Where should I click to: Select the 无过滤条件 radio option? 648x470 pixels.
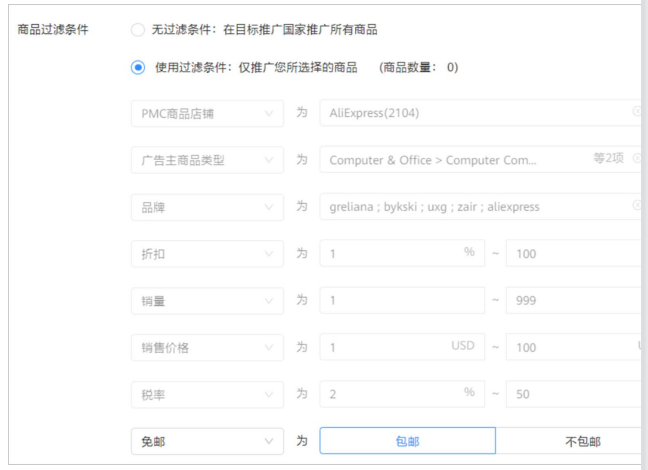138,30
